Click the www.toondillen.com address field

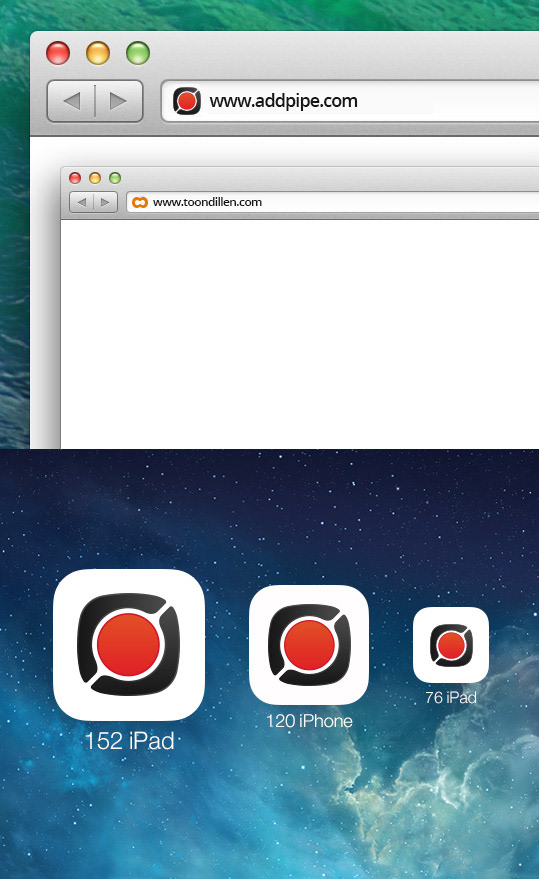point(333,202)
